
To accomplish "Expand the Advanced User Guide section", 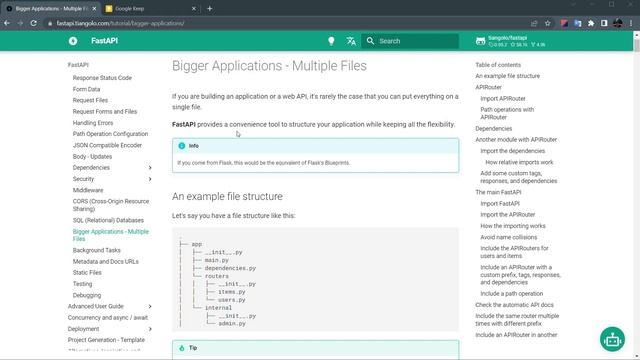I will pyautogui.click(x=150, y=306).
